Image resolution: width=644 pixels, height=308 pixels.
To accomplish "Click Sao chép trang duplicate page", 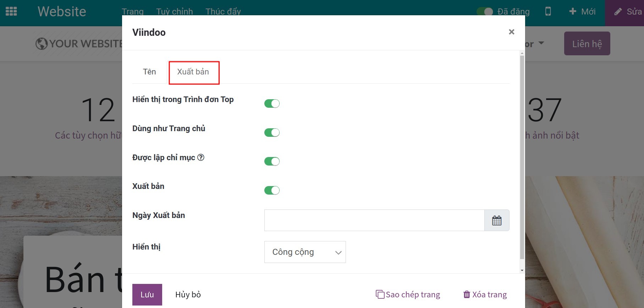I will click(408, 295).
